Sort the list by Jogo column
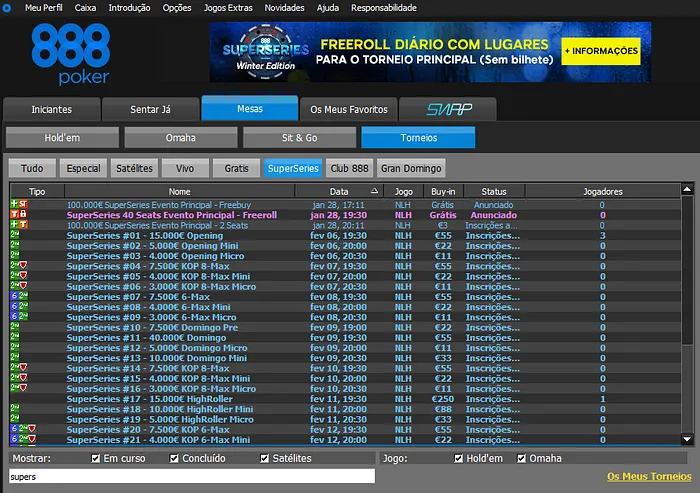 tap(404, 192)
